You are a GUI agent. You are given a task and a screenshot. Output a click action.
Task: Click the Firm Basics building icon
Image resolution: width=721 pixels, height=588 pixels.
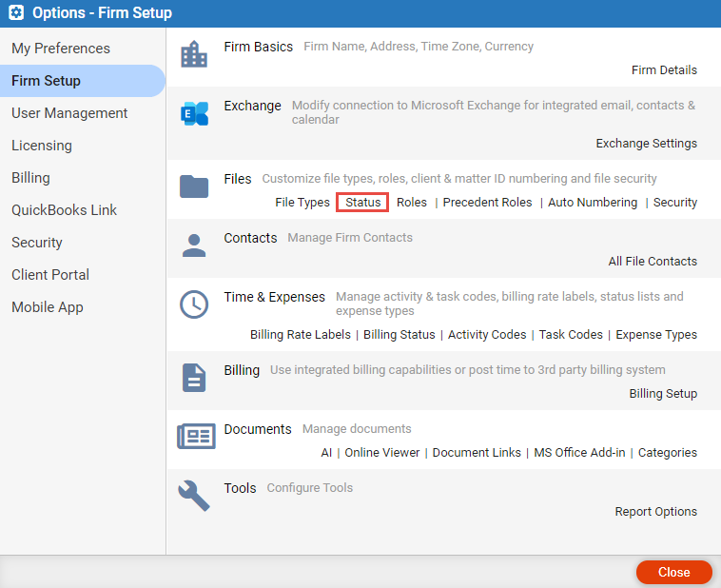[x=194, y=54]
